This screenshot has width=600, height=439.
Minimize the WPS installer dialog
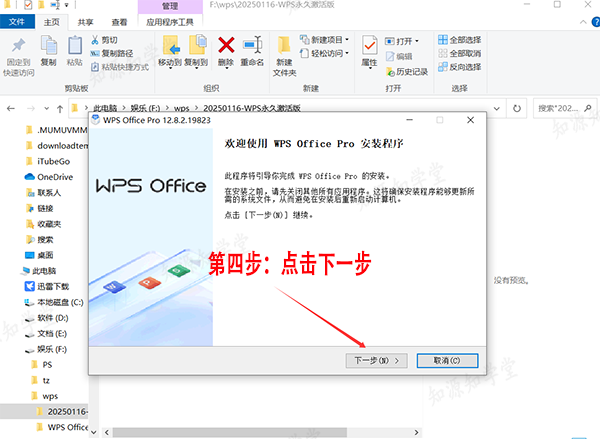coord(409,120)
